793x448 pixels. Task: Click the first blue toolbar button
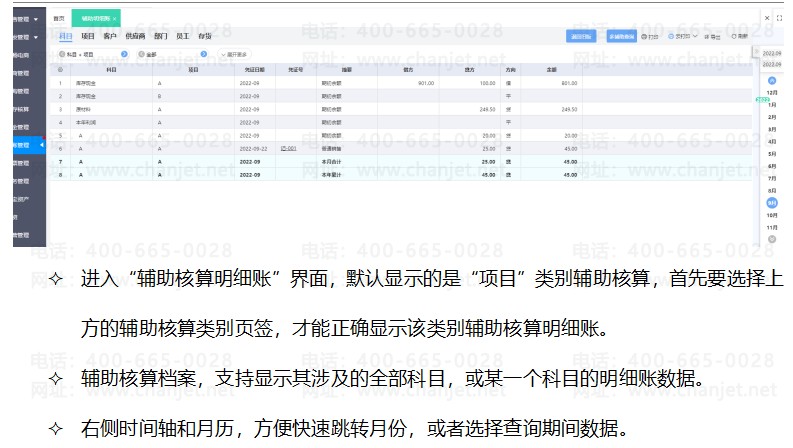click(581, 36)
